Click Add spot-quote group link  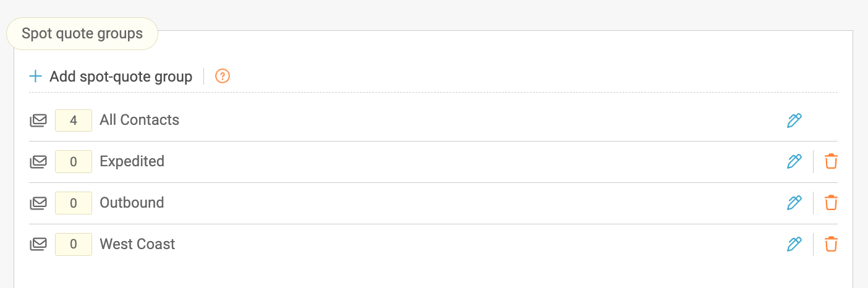pos(121,77)
